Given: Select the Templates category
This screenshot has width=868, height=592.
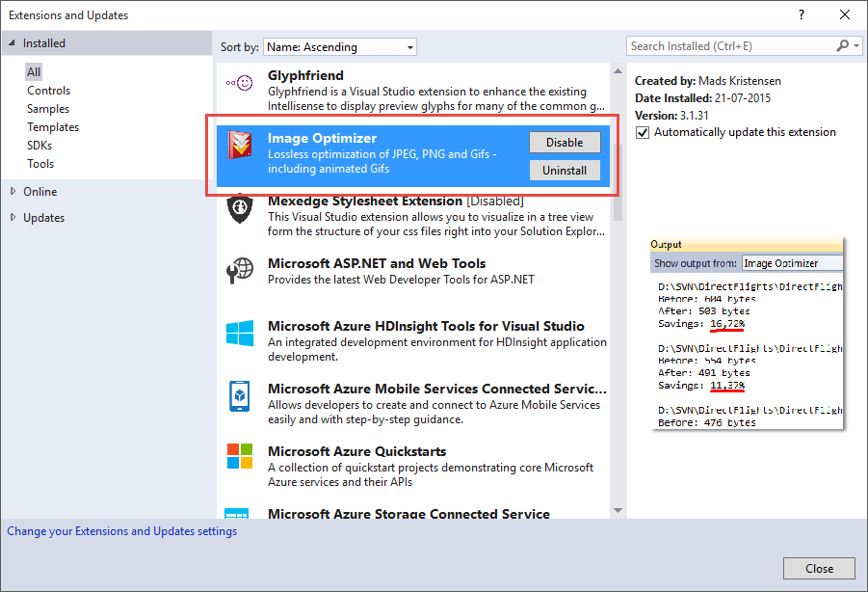Looking at the screenshot, I should [53, 127].
